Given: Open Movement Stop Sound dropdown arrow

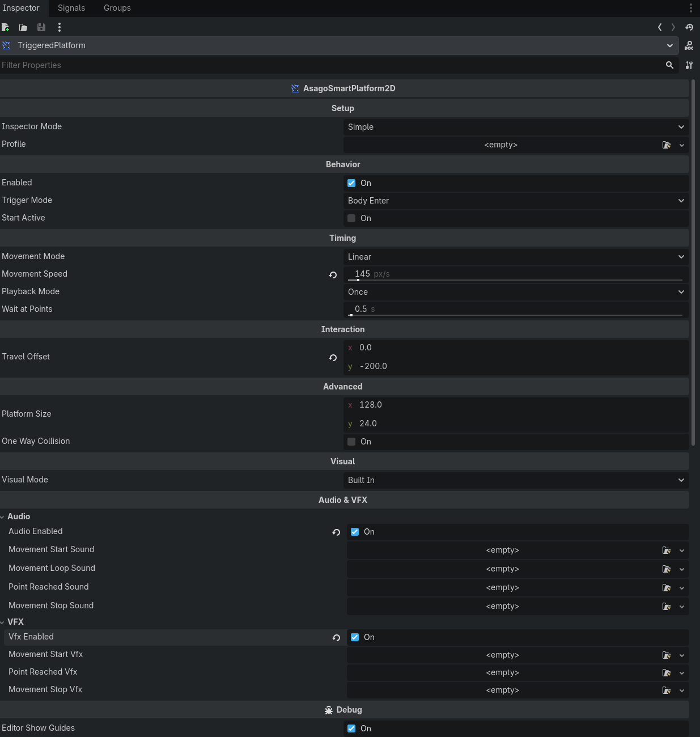Looking at the screenshot, I should [682, 607].
